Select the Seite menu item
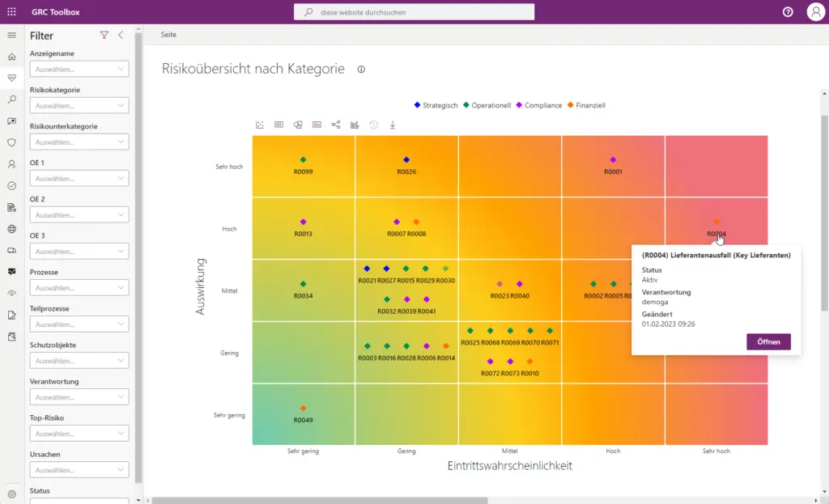829x504 pixels. point(168,35)
